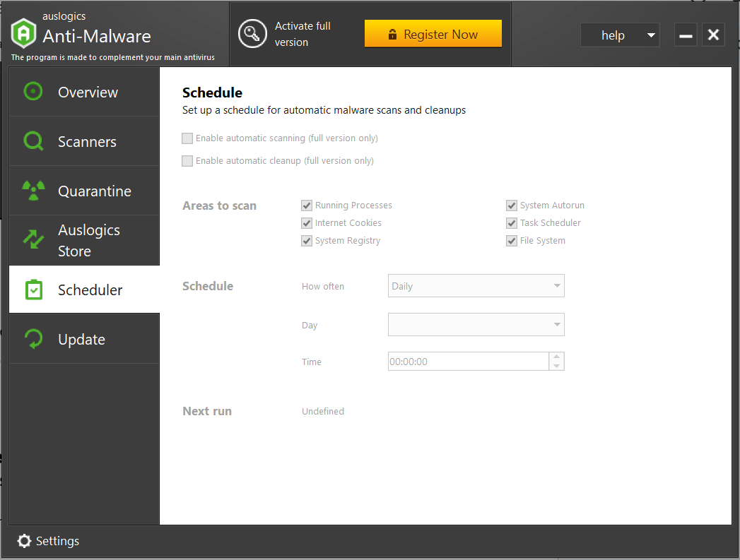Click the Register Now button
The image size is (740, 560).
[433, 33]
